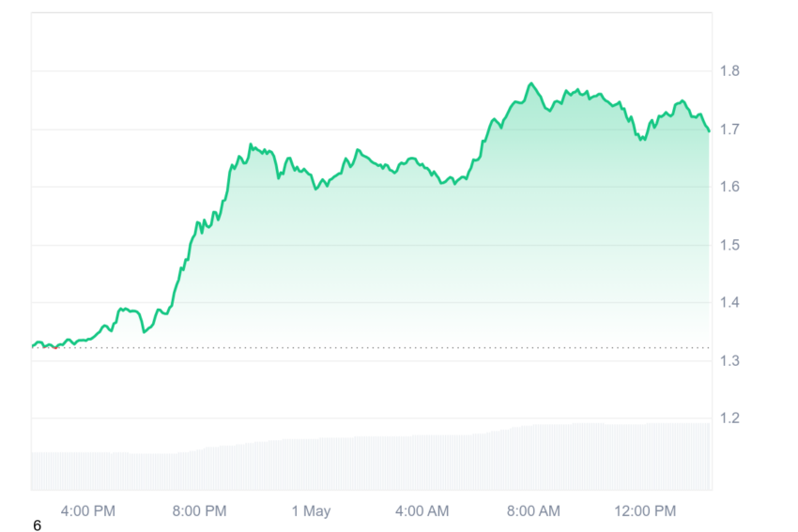The height and width of the screenshot is (532, 798).
Task: Click the dotted opening-price baseline
Action: 371,348
